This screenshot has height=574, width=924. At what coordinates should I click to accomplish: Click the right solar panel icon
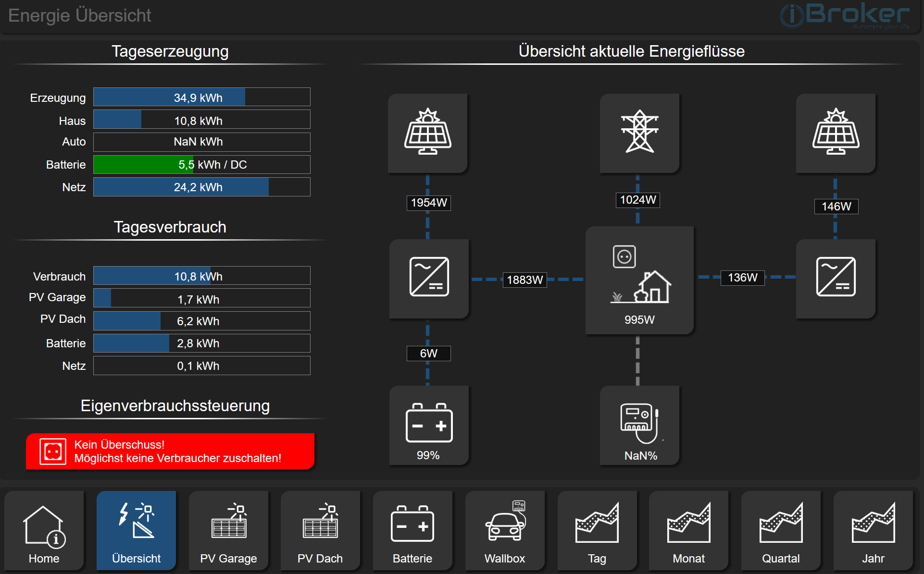[836, 132]
